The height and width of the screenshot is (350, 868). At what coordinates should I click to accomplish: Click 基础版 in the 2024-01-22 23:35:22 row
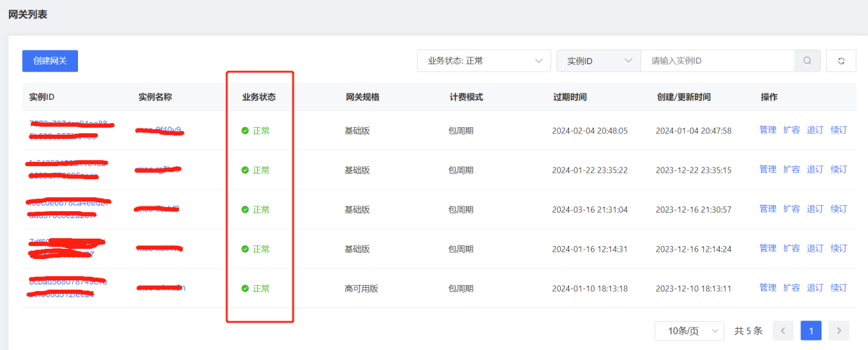tap(357, 170)
